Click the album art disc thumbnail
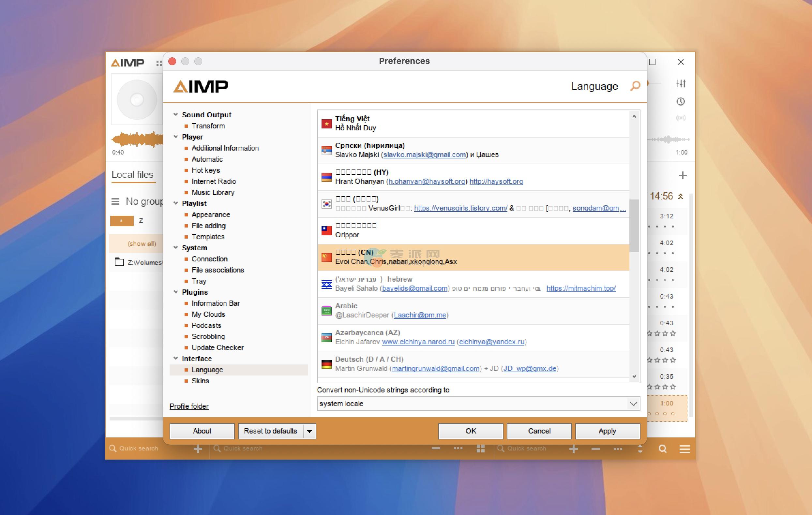Viewport: 812px width, 515px height. pyautogui.click(x=137, y=100)
